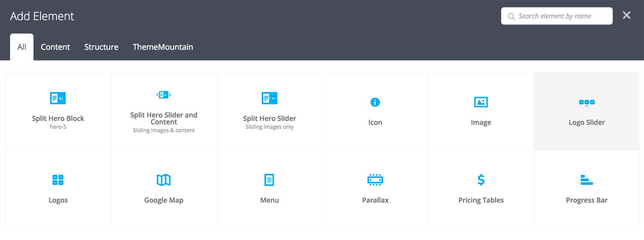Click the "Image" label text
Image resolution: width=644 pixels, height=240 pixels.
(x=481, y=123)
